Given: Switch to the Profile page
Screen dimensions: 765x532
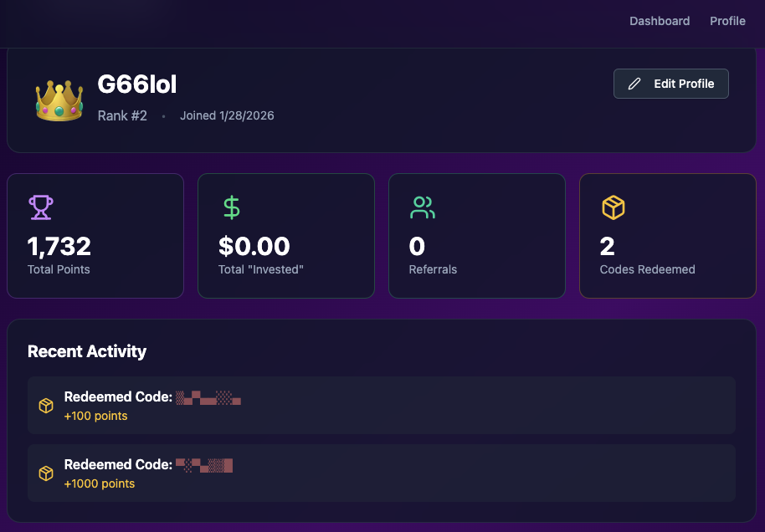Looking at the screenshot, I should [727, 20].
